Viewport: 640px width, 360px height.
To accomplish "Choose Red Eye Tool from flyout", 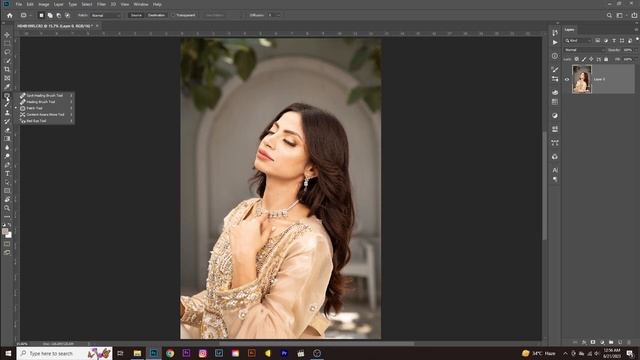I will pos(36,121).
